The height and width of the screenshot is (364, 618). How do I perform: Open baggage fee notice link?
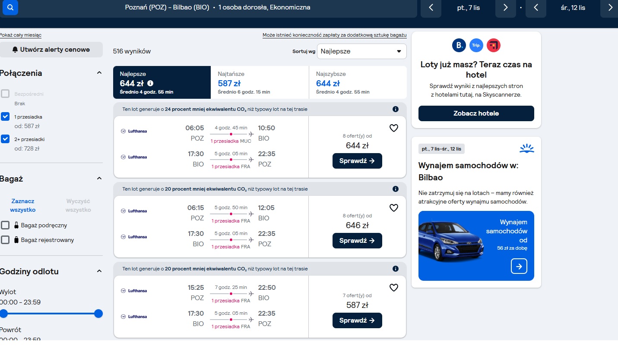pos(335,35)
